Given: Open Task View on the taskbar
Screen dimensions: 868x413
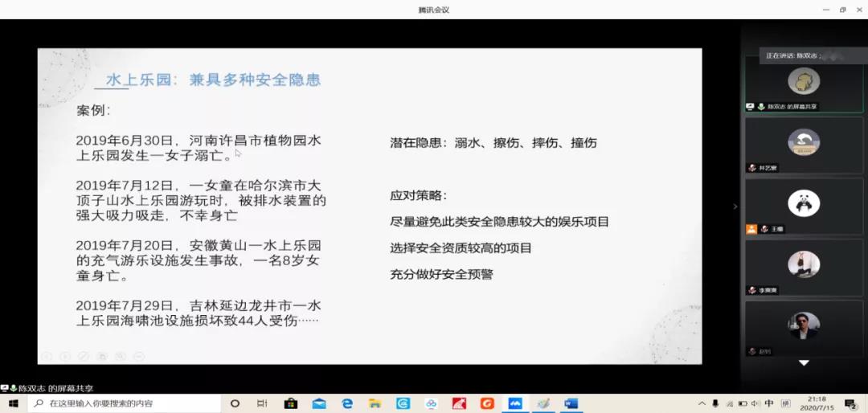Looking at the screenshot, I should pos(262,403).
